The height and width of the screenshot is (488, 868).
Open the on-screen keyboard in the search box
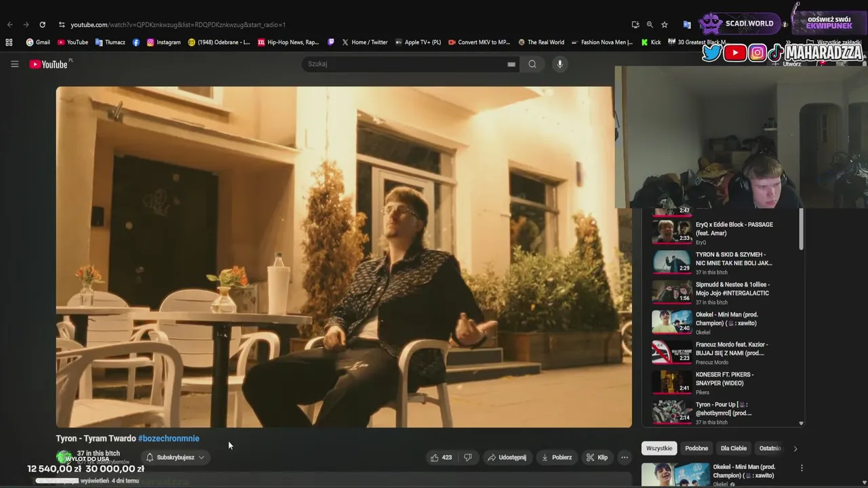[511, 64]
